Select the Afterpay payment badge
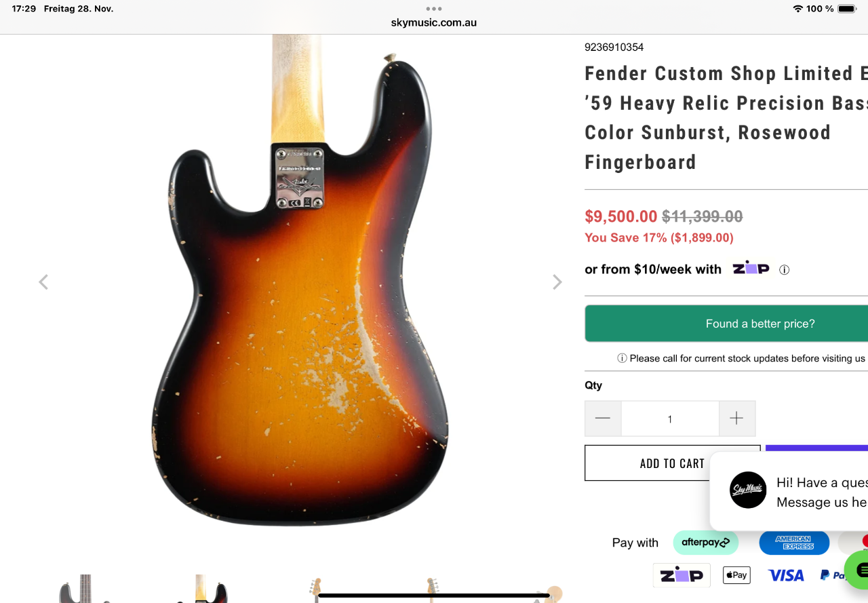This screenshot has height=603, width=868. coord(705,543)
